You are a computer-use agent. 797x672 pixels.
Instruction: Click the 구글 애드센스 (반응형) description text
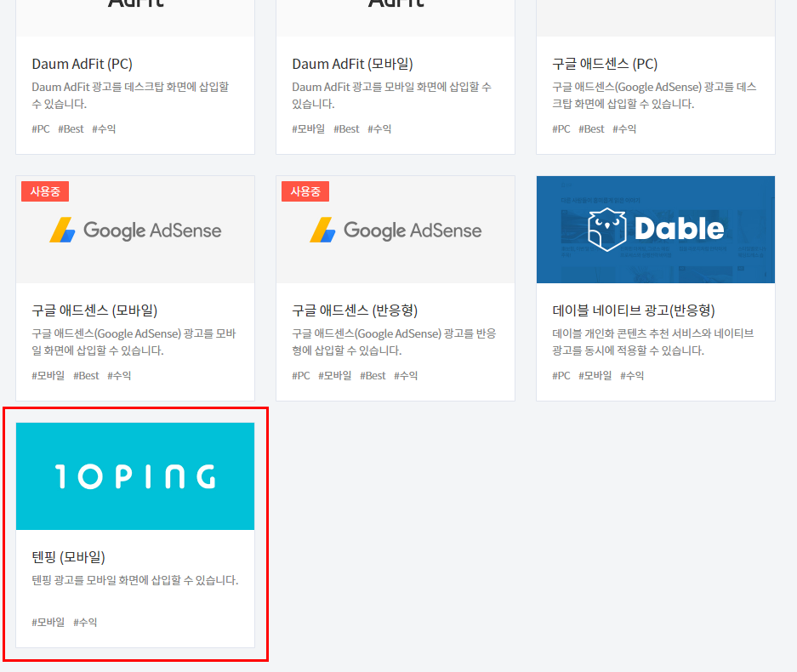(x=394, y=342)
